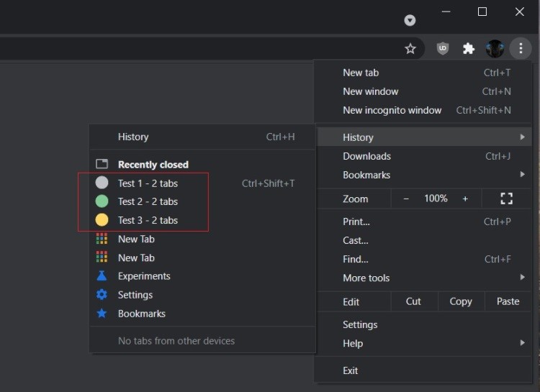
Task: Restore the green Test 2 tab group
Action: pyautogui.click(x=148, y=201)
